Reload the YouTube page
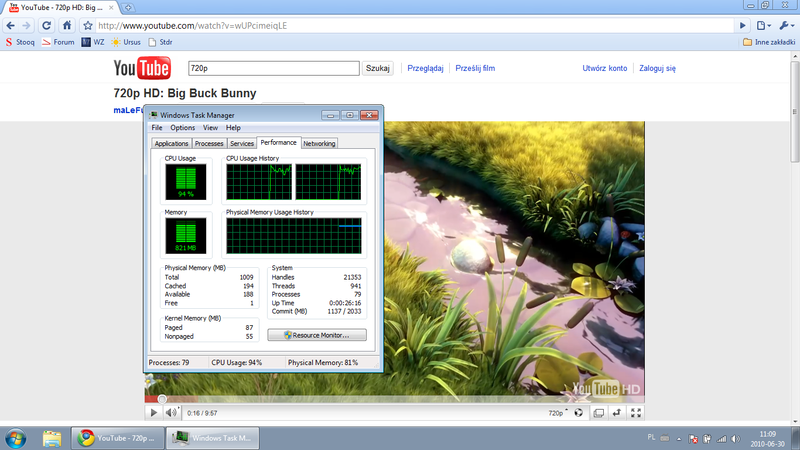Screen dimensions: 800x450 46,26
